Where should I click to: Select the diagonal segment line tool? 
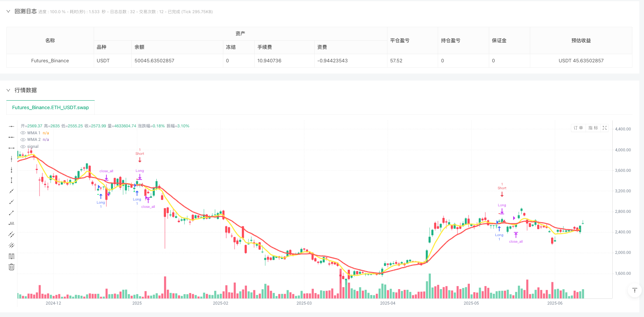[12, 213]
